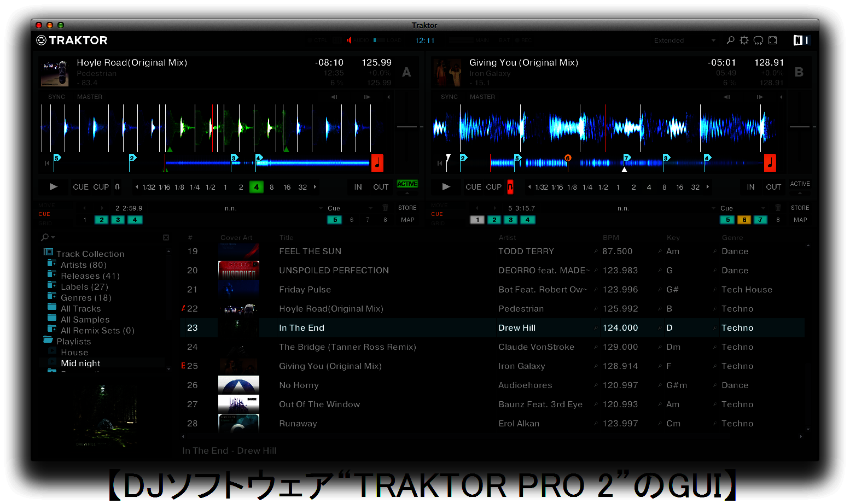Screen dimensions: 850x504
Task: Select CUE tab in Deck A panel
Action: 44,214
